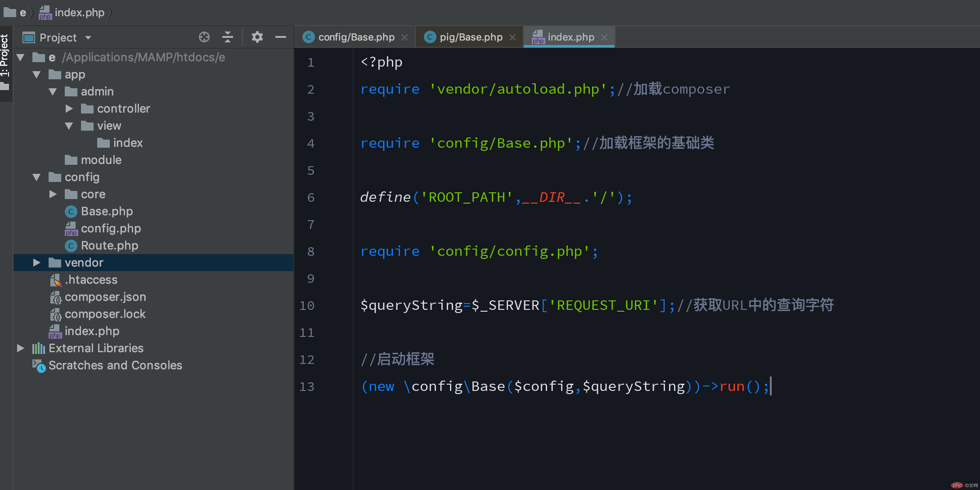Collapse the config folder

point(37,177)
